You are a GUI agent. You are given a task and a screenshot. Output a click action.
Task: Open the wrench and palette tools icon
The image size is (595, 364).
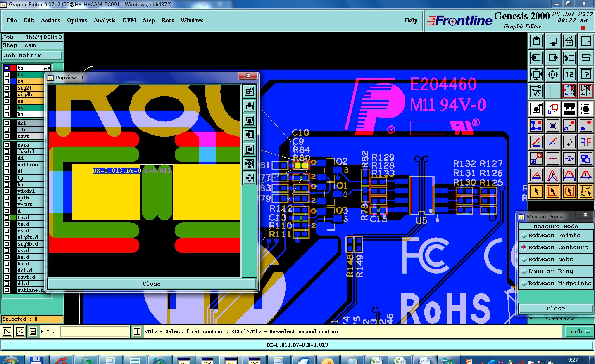tap(536, 91)
